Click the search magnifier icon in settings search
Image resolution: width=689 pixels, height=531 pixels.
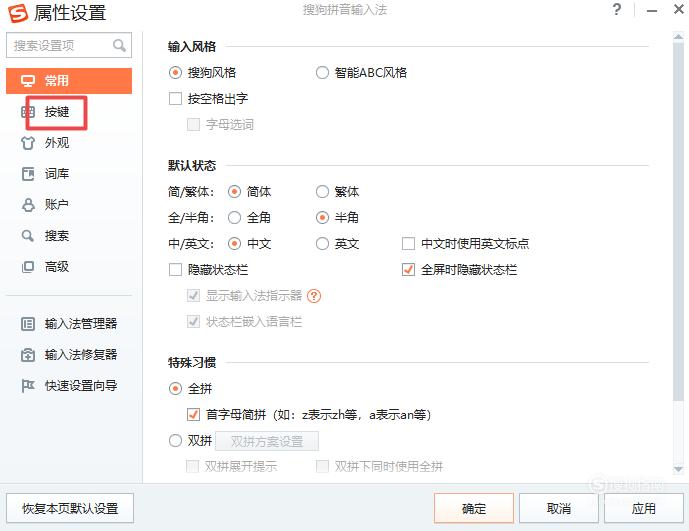[119, 45]
